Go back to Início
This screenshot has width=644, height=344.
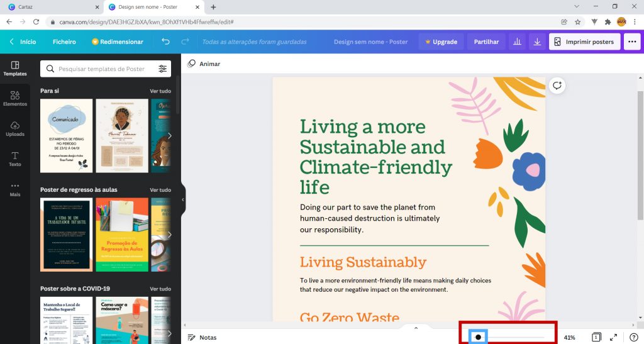click(x=23, y=42)
